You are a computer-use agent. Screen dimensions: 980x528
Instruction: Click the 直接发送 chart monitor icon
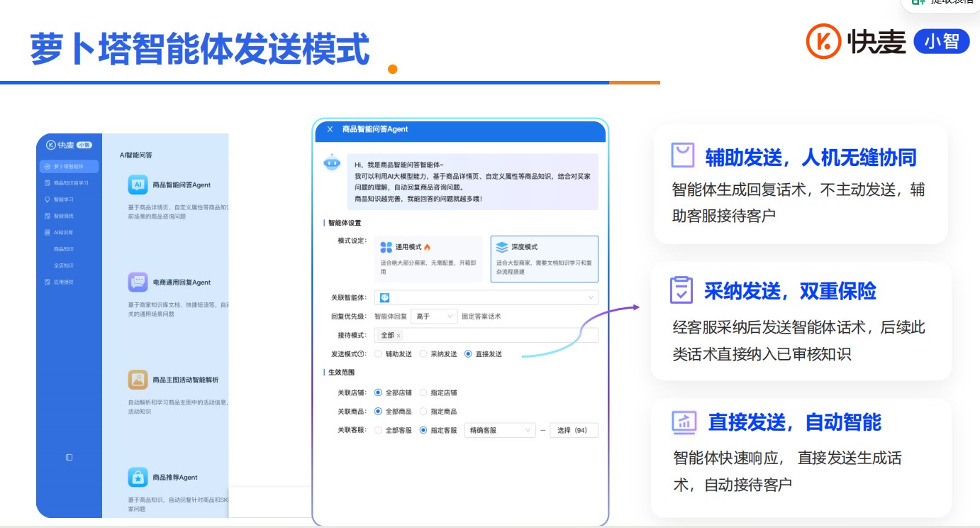click(x=684, y=422)
